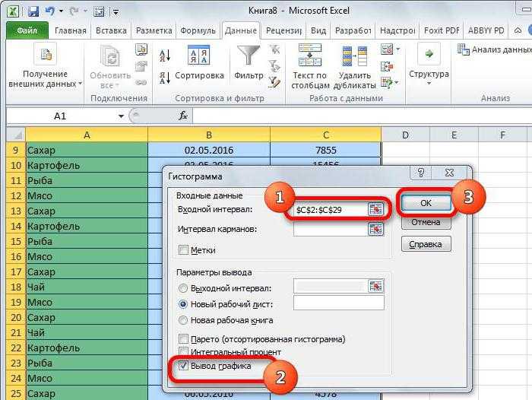Check Интегральный процент checkbox
532x400 pixels.
pos(183,351)
